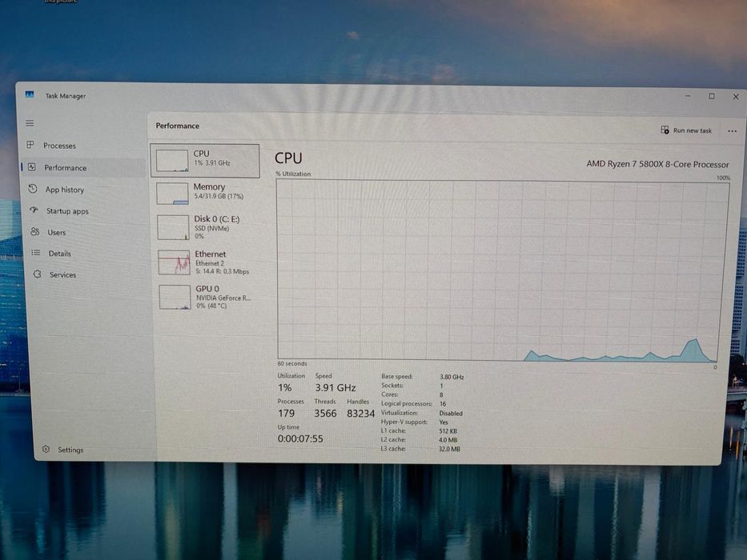This screenshot has width=747, height=560.
Task: Click the L3 cache 32.0 MB value
Action: (449, 449)
